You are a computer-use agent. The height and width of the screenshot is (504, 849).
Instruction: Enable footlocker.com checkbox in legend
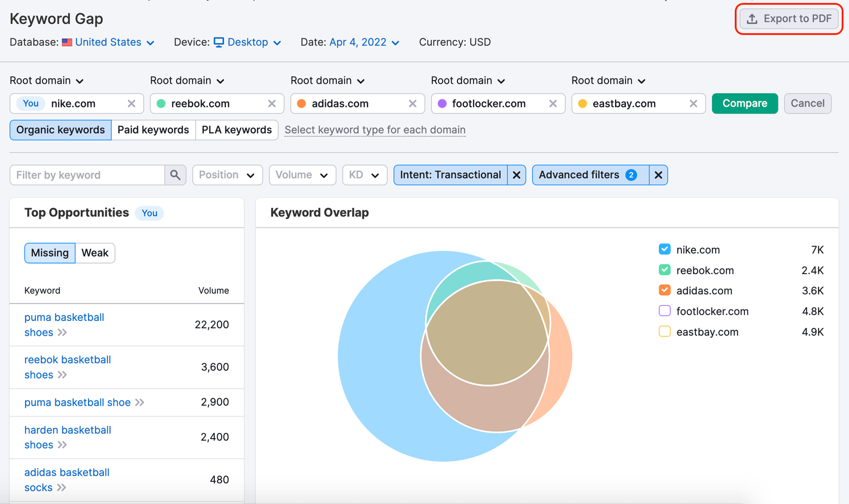click(x=664, y=311)
